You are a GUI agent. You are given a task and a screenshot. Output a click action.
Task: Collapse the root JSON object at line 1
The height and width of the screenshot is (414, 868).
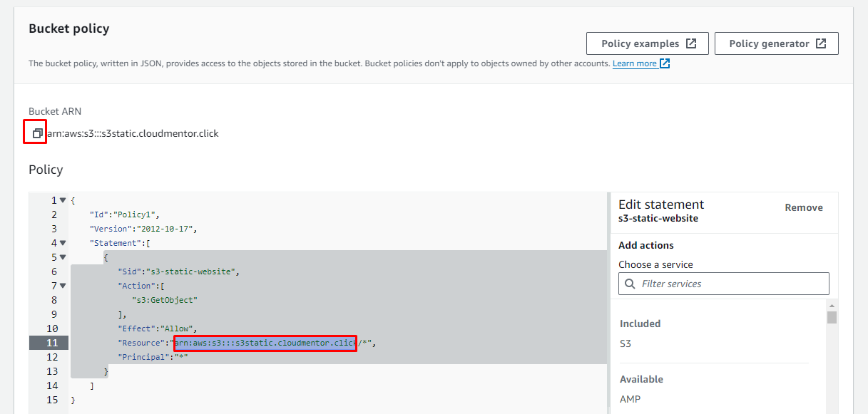coord(63,200)
